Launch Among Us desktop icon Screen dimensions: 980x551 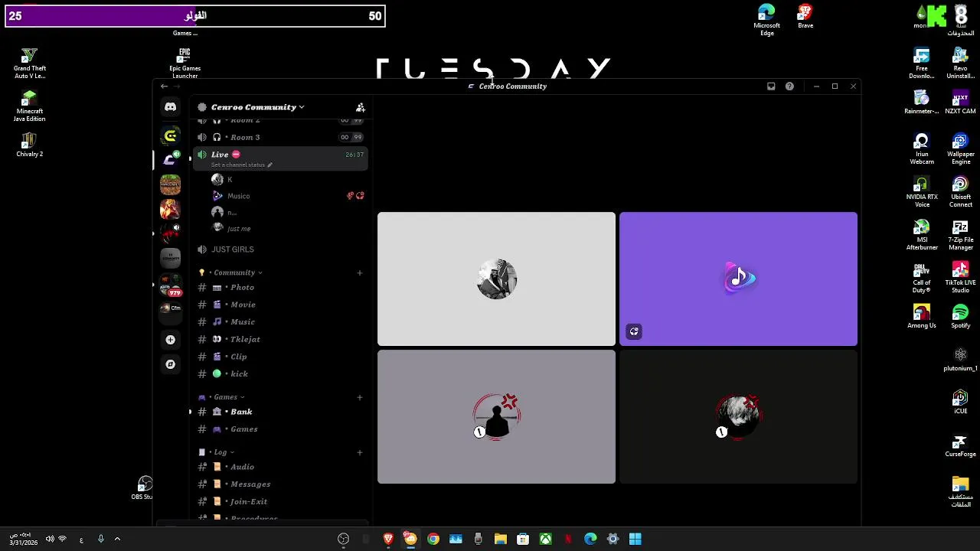922,317
